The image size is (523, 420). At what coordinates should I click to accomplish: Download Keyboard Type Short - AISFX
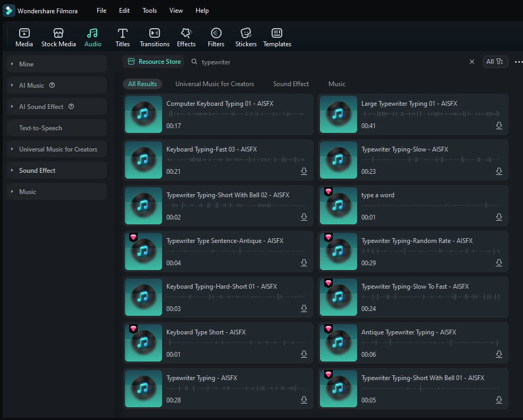click(304, 354)
